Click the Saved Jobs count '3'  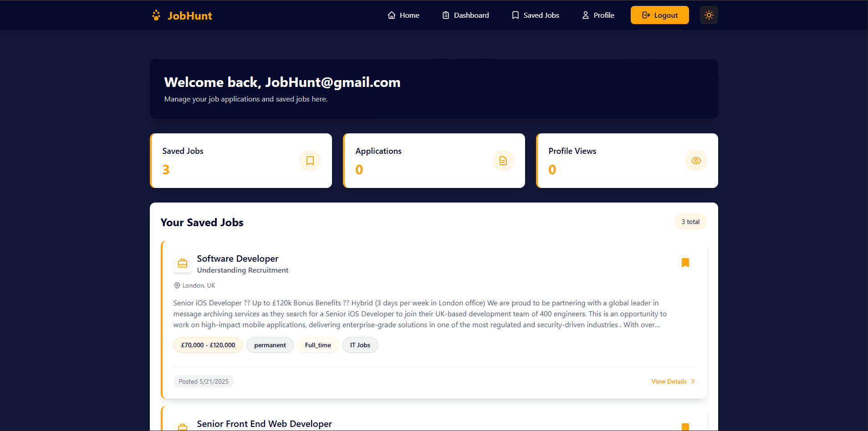point(166,170)
